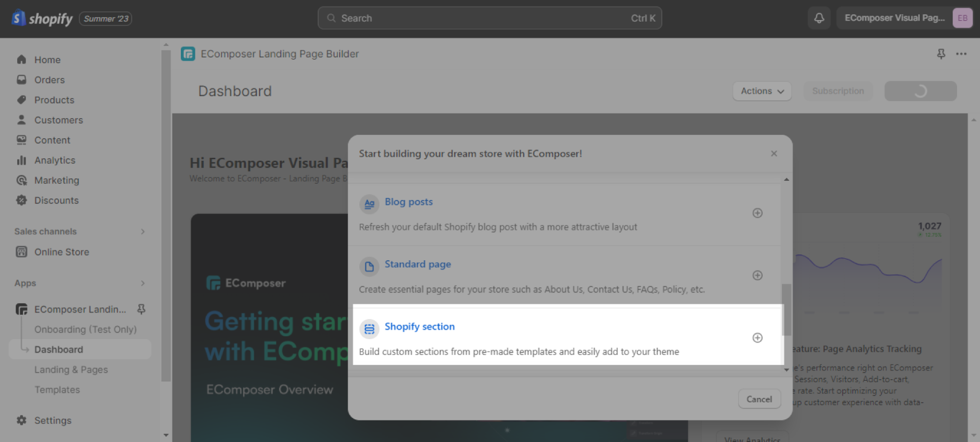Expand the Sales channels chevron
Screen dimensions: 980x442
pos(143,231)
